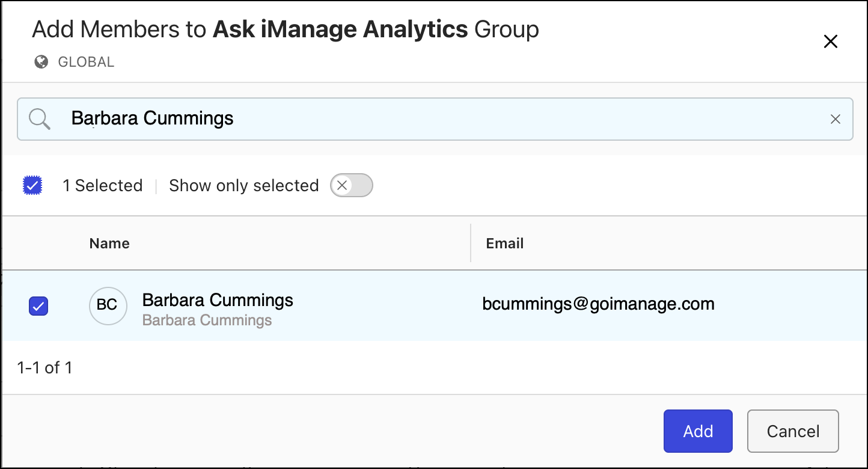This screenshot has width=868, height=469.
Task: Select the Barbara Cummings name in the row
Action: tap(218, 300)
